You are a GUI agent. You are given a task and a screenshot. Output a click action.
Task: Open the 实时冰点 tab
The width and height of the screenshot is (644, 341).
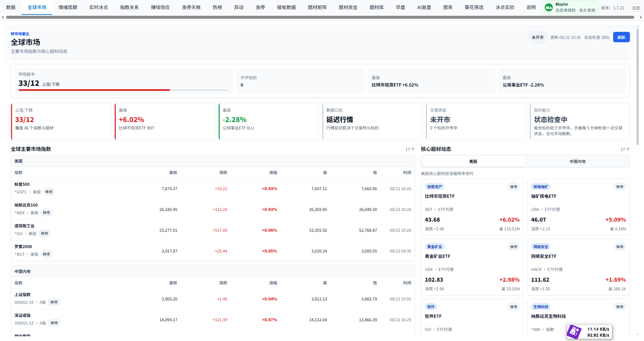(99, 7)
